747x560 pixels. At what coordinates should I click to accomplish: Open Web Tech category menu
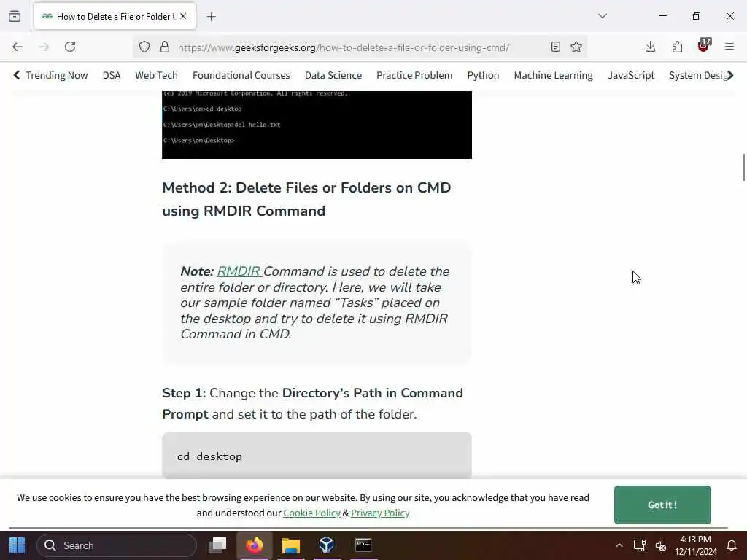156,75
